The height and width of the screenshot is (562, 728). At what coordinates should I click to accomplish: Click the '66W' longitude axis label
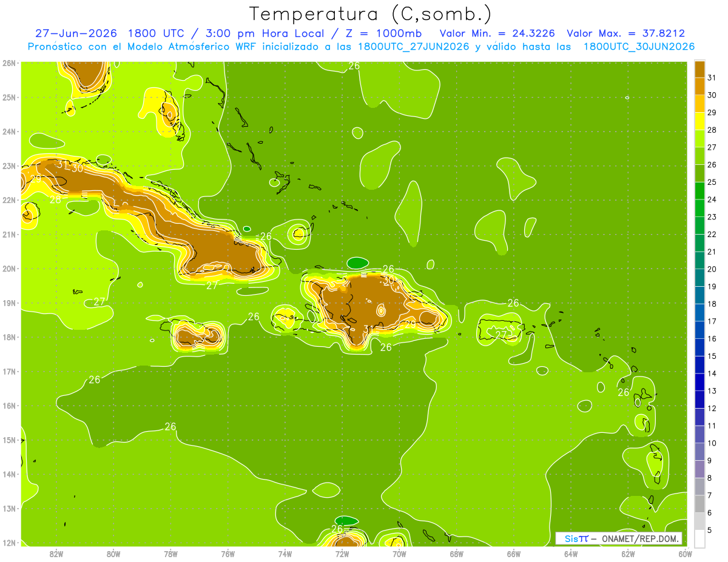[514, 554]
